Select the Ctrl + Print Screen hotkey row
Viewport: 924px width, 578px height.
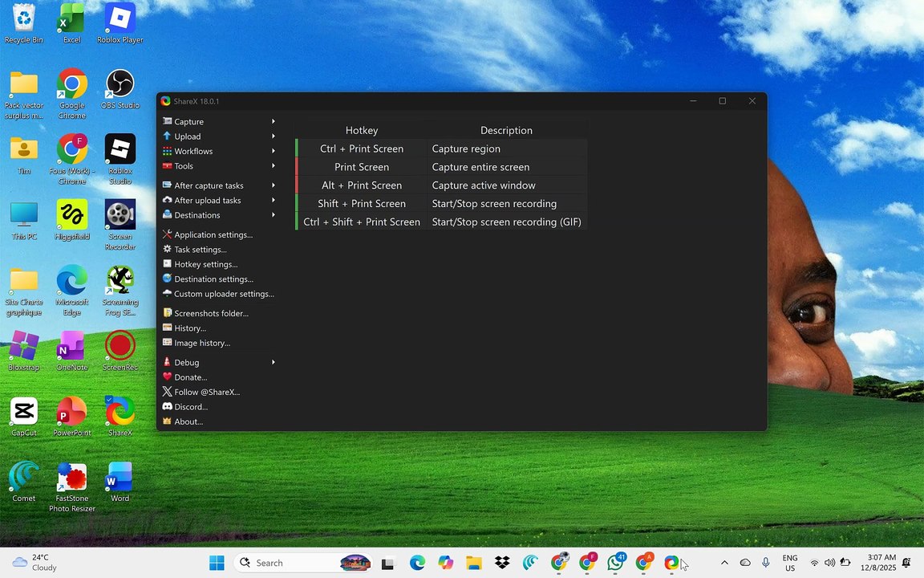(441, 149)
